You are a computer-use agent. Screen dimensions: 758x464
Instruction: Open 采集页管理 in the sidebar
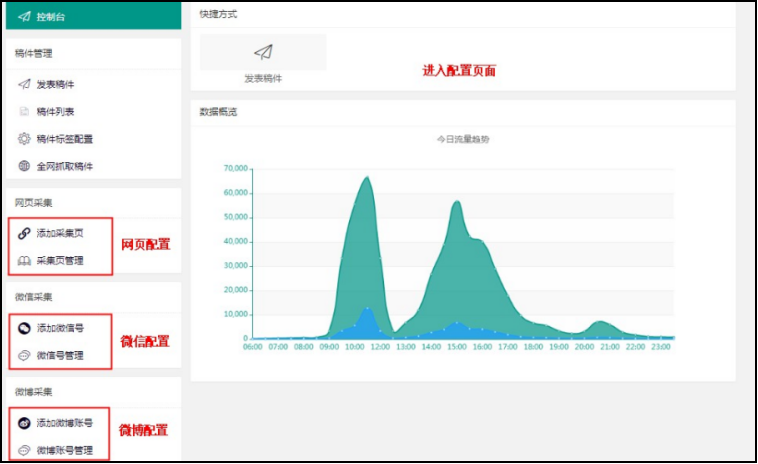tap(60, 261)
